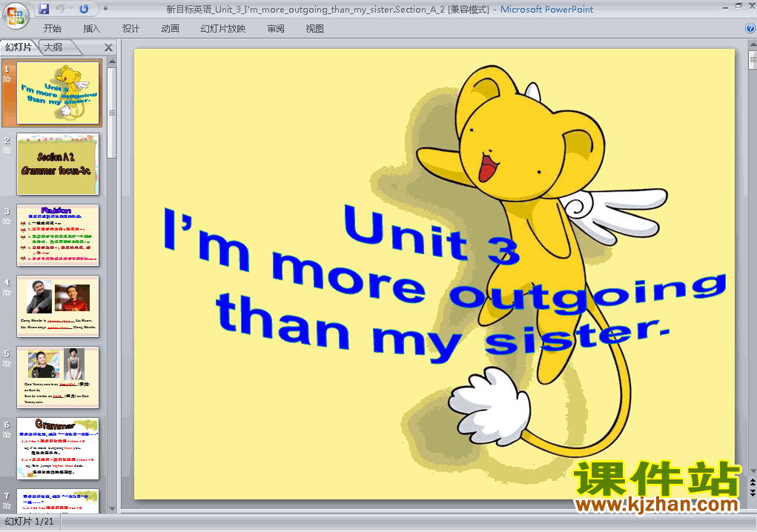Select slide 2 thumbnail Section A 2

58,164
